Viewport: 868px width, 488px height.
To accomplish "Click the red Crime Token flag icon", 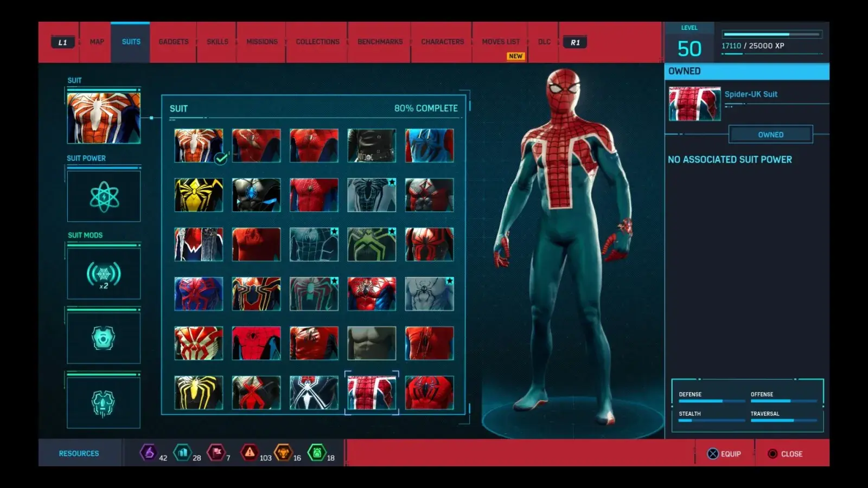I will click(x=216, y=453).
